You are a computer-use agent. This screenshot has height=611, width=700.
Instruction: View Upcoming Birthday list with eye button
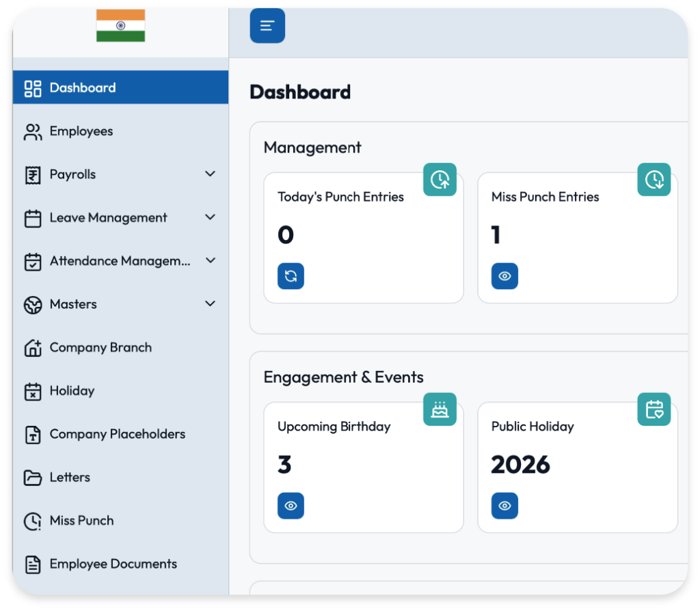(x=291, y=506)
